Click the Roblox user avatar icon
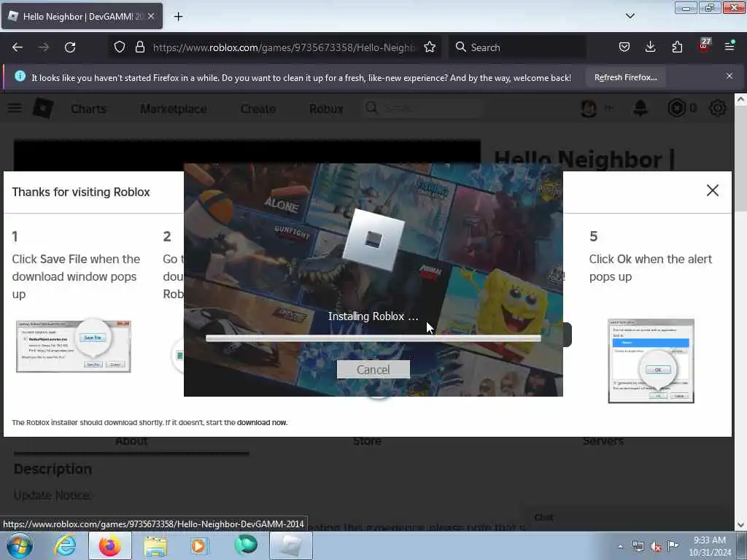747x560 pixels. [589, 109]
